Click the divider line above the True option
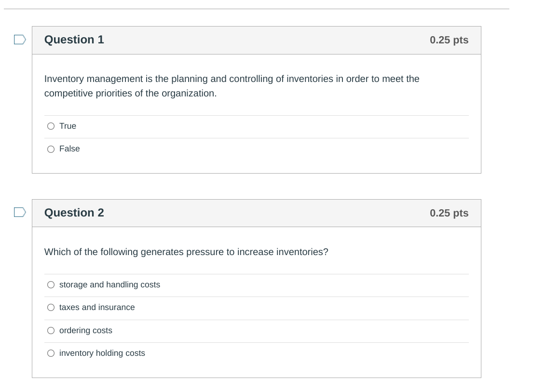Image resolution: width=546 pixels, height=392 pixels. pyautogui.click(x=256, y=115)
